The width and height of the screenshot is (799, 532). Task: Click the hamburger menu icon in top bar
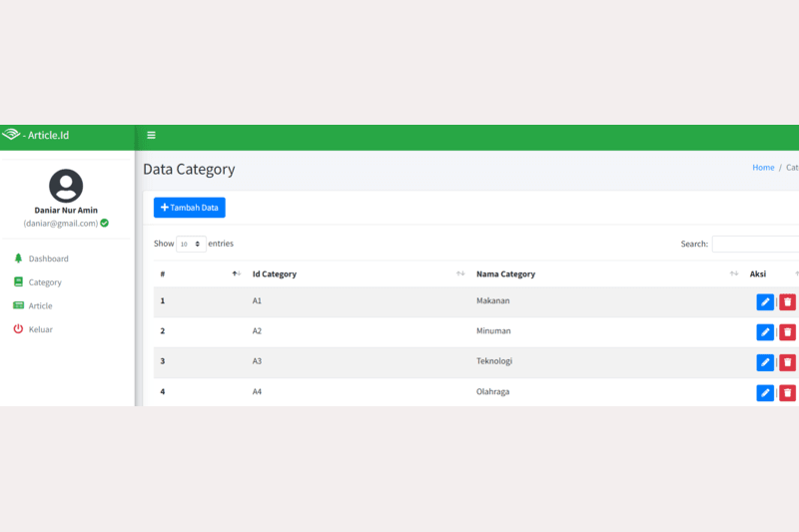tap(151, 135)
